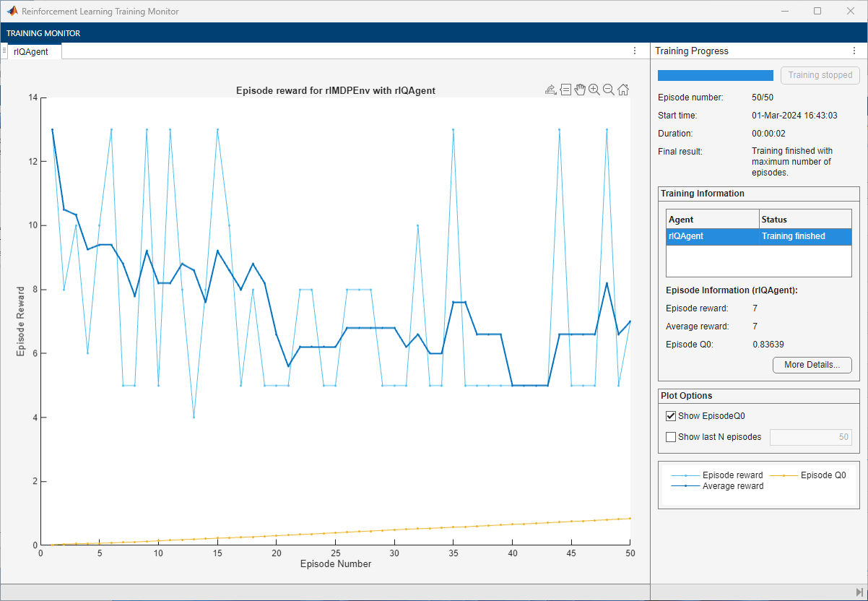Open More Details for the episode
Screen dimensions: 868x601
coord(812,365)
